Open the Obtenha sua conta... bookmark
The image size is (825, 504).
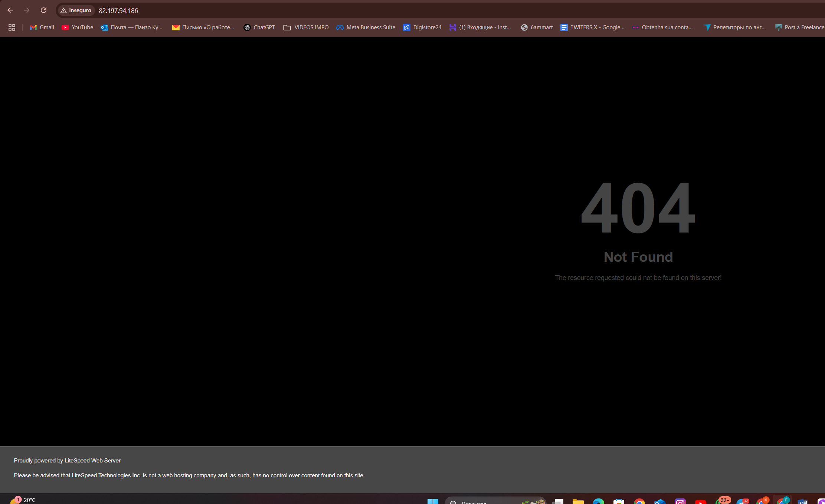662,27
